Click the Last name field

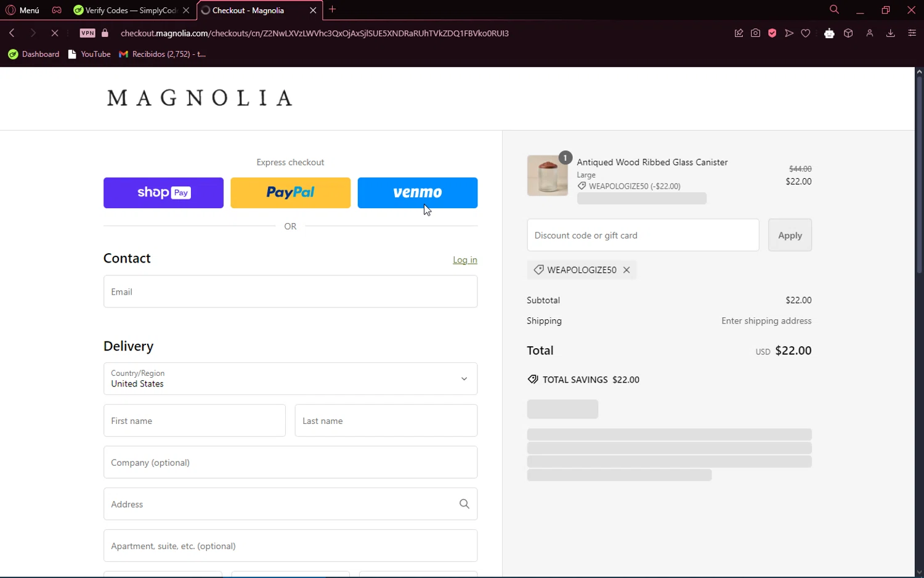click(386, 421)
